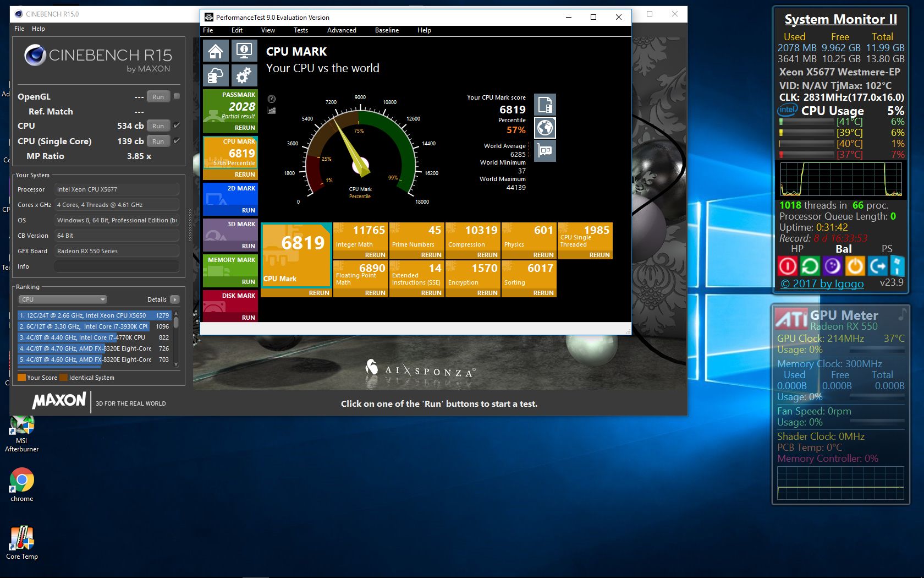The width and height of the screenshot is (924, 578).
Task: Select ranking row Intel Core i7-3930K
Action: pos(95,326)
